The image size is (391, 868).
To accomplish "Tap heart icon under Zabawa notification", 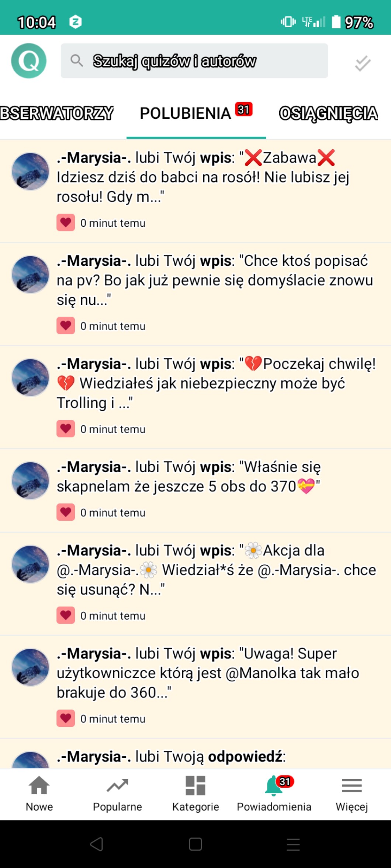I will coord(66,223).
